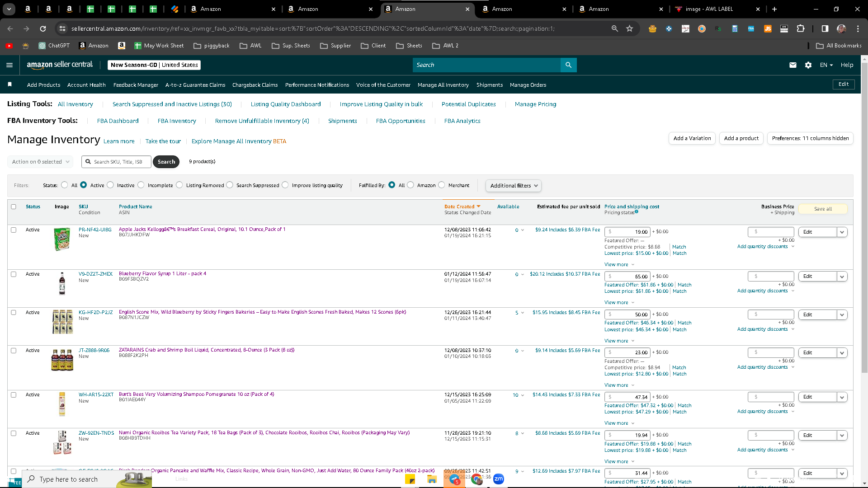This screenshot has height=488, width=868.
Task: Sort by Date Created column header
Action: pos(462,206)
